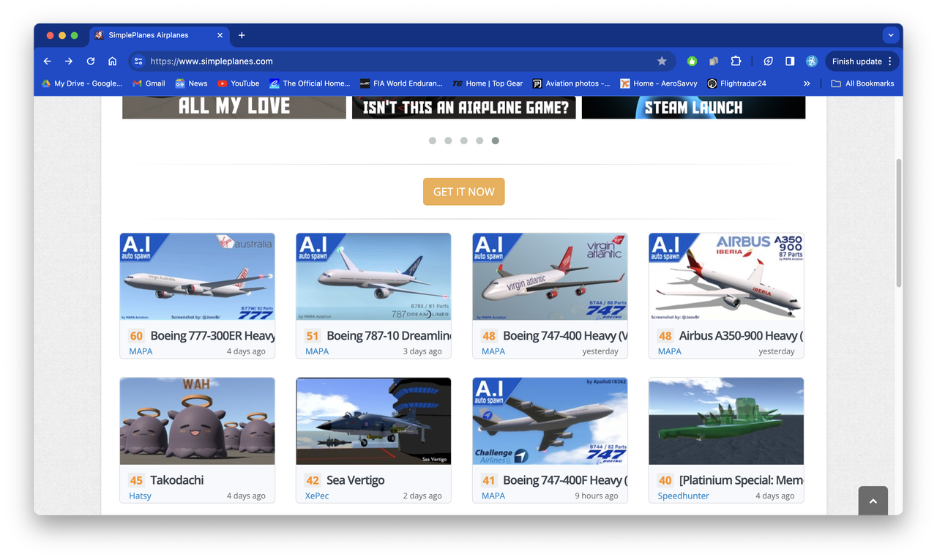The image size is (937, 560).
Task: Open the Boeing 747-400F Heavy title link
Action: 565,480
